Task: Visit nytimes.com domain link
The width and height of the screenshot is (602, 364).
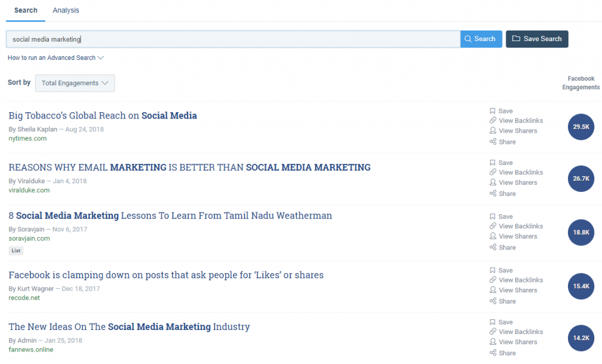Action: pos(28,139)
